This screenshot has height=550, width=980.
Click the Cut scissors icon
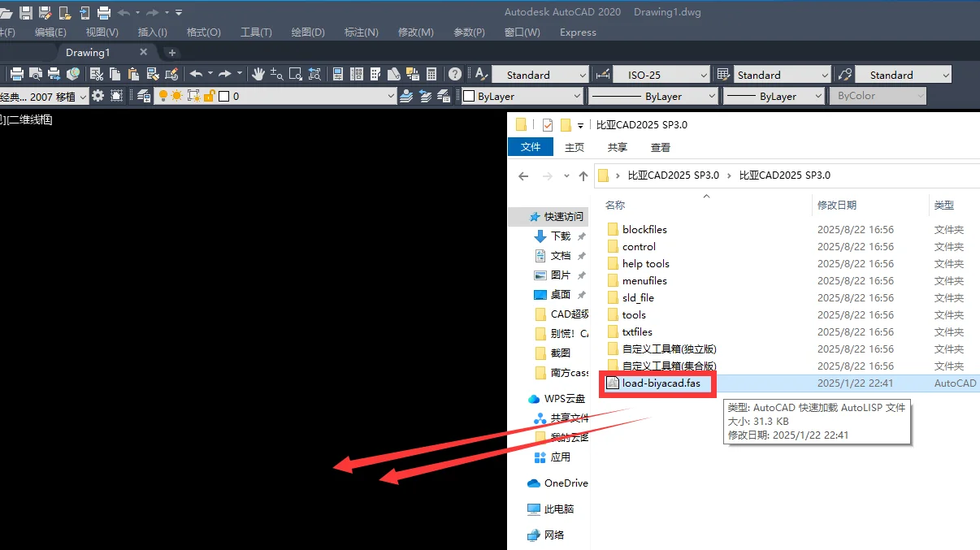(96, 74)
